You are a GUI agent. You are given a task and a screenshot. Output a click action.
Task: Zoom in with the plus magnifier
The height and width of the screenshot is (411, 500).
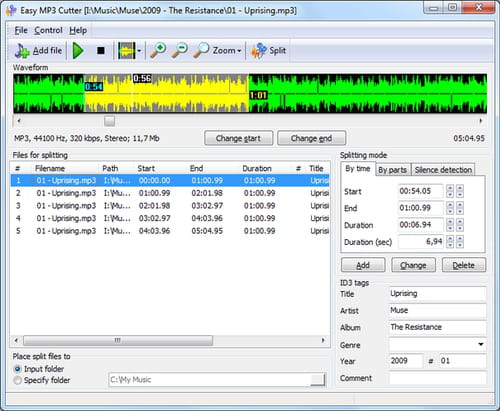click(x=158, y=51)
